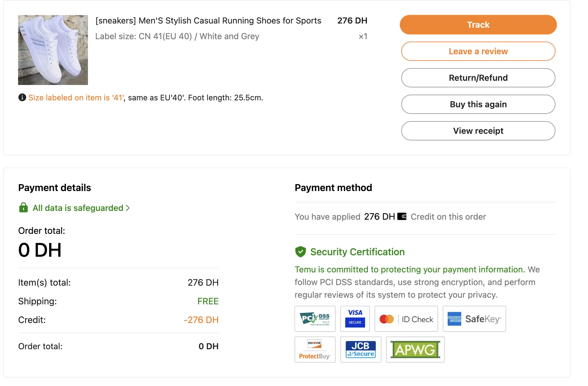Image resolution: width=588 pixels, height=386 pixels.
Task: Open the white sneakers product thumbnail
Action: [x=53, y=50]
